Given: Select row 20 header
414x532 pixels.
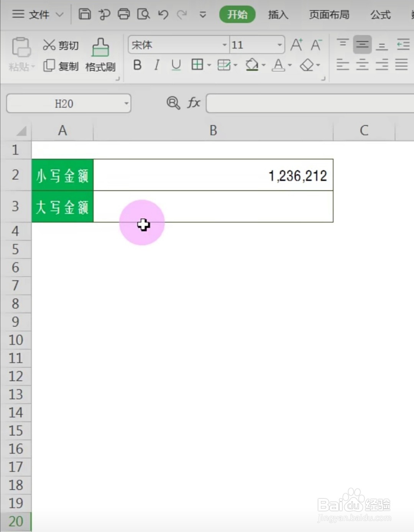Looking at the screenshot, I should (16, 522).
